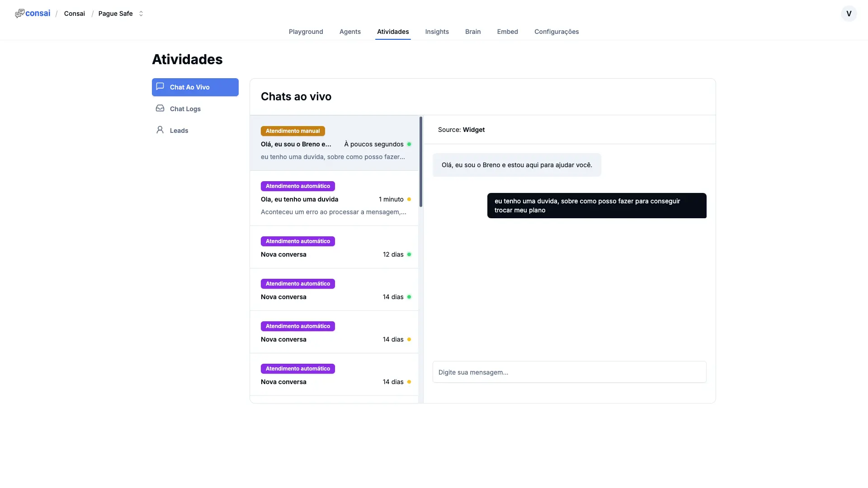
Task: Click yellow status dot on 1 minuto chat
Action: [x=409, y=199]
